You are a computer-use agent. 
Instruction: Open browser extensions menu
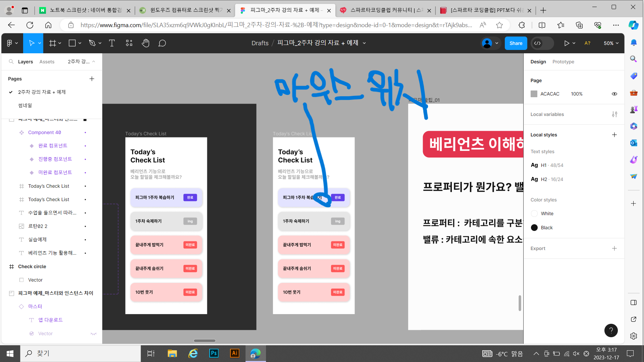tap(522, 25)
